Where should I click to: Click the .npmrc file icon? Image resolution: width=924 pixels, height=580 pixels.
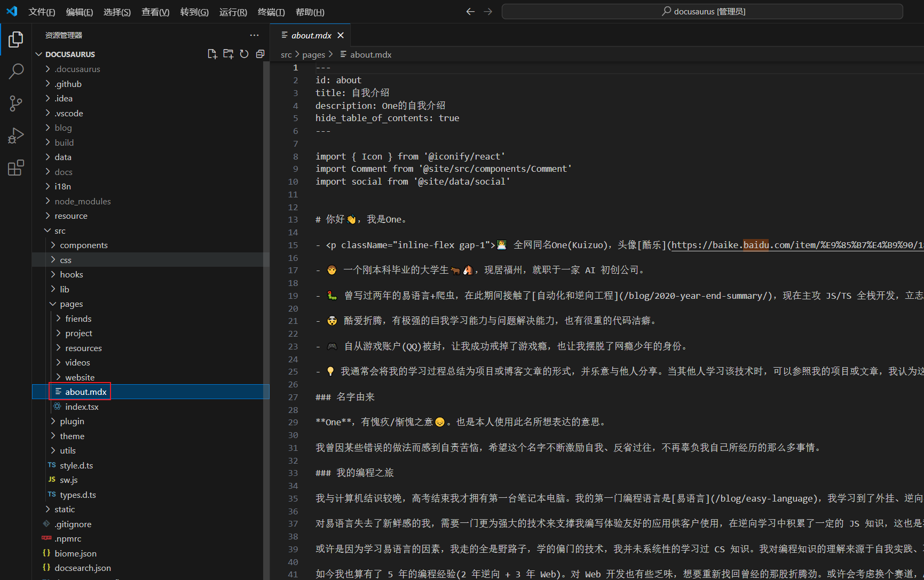pyautogui.click(x=46, y=538)
